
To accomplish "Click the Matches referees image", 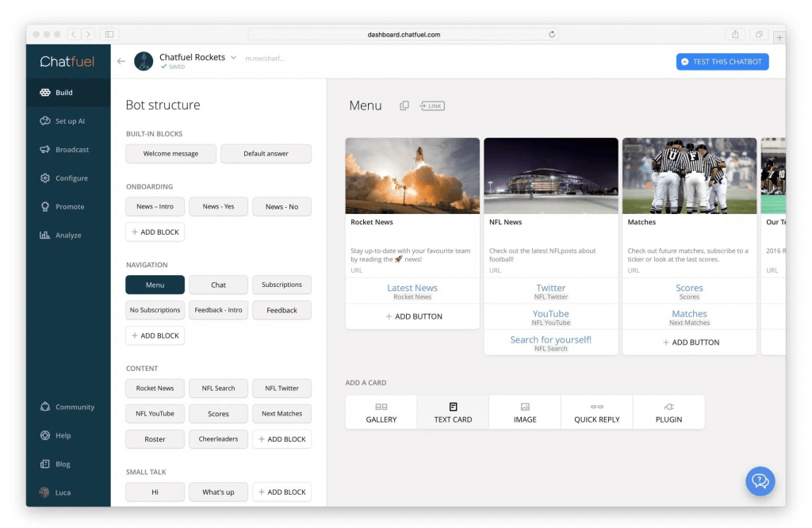I will [x=689, y=175].
